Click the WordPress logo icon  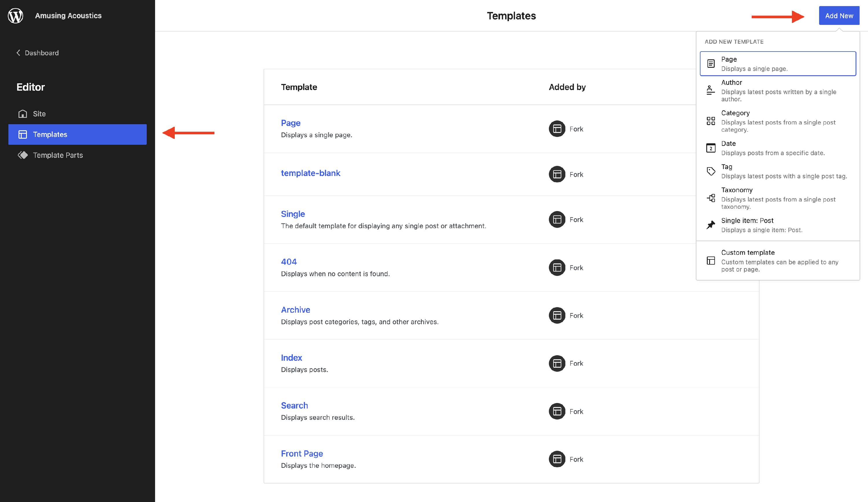coord(16,16)
